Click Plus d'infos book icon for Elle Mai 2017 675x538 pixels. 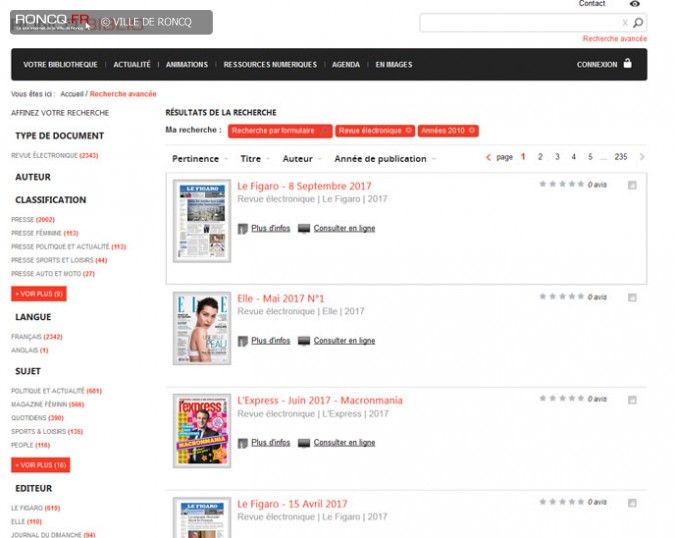243,341
